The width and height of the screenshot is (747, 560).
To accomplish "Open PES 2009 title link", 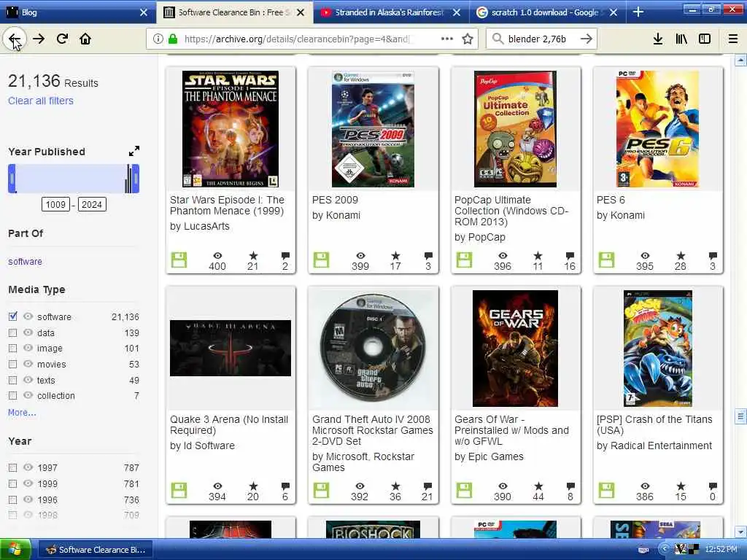I will tap(335, 200).
